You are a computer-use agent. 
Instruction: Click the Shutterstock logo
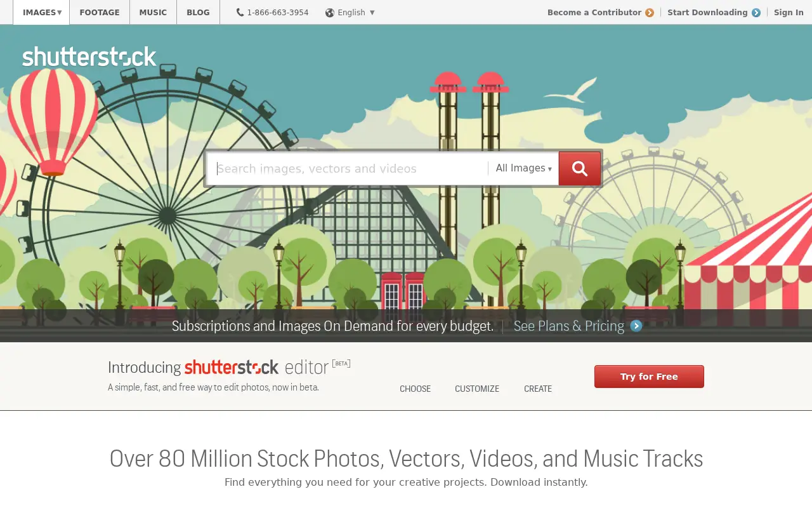pos(89,57)
